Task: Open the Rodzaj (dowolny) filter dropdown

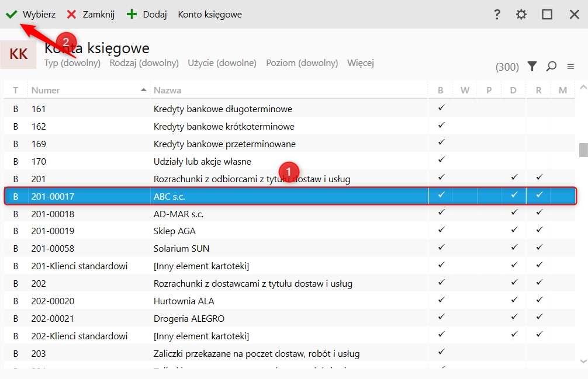Action: point(144,63)
